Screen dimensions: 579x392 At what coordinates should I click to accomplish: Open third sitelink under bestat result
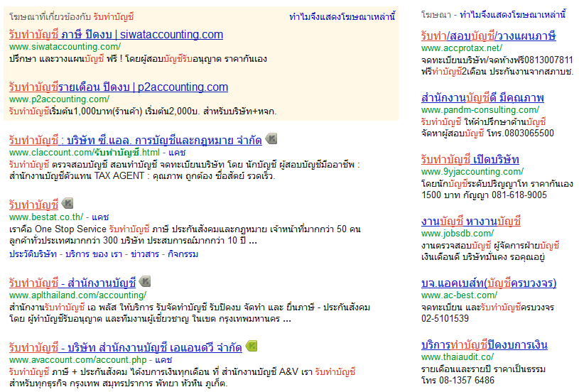[145, 254]
